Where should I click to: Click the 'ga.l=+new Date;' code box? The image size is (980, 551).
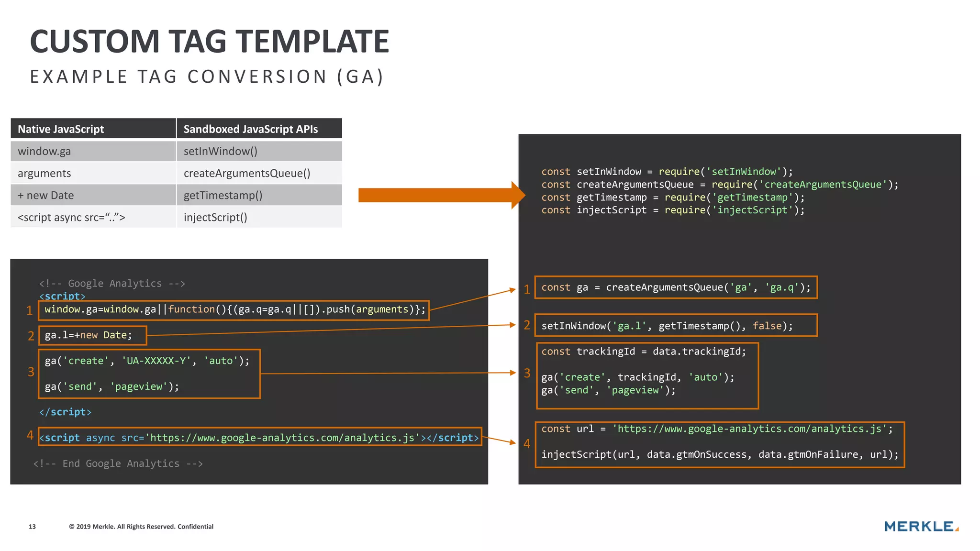92,335
